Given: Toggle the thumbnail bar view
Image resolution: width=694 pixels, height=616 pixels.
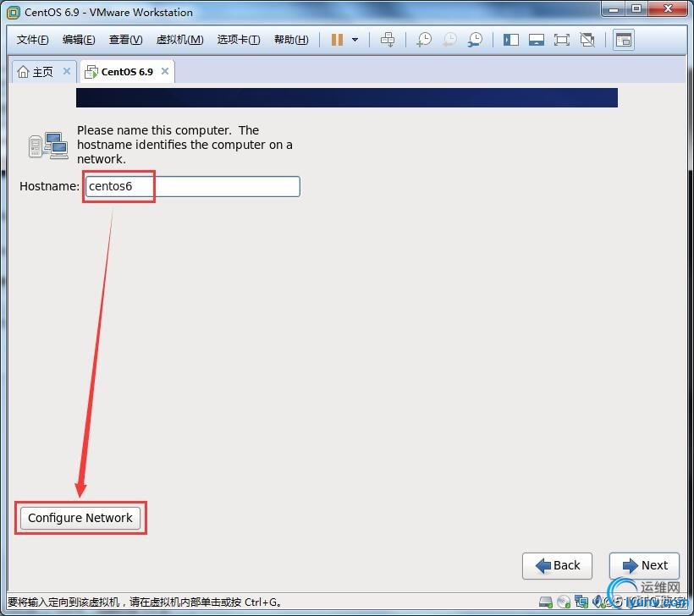Looking at the screenshot, I should tap(537, 40).
